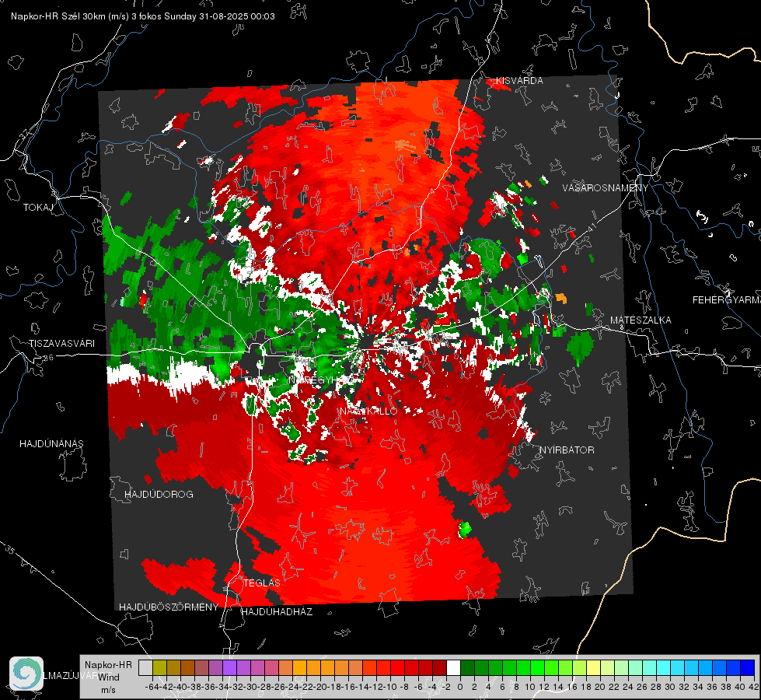This screenshot has width=761, height=700.
Task: Select the HAJDÚBÖSZÖRMÉNY town label
Action: (169, 607)
